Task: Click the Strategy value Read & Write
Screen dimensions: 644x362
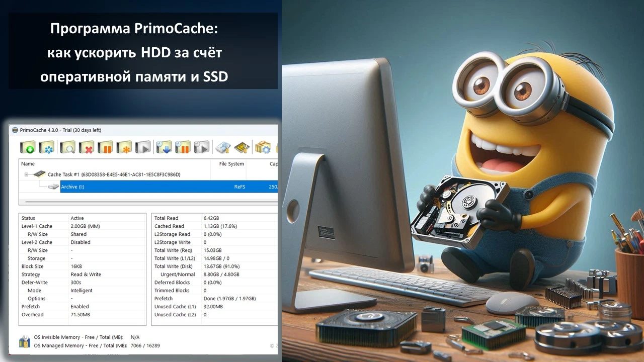Action: point(86,275)
